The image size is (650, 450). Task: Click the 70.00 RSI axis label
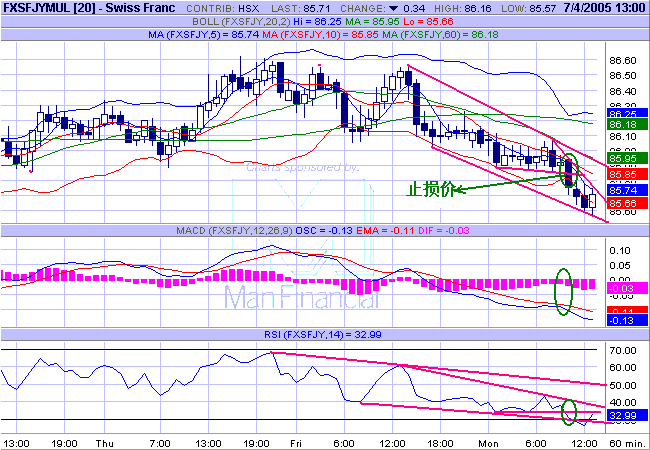[623, 351]
